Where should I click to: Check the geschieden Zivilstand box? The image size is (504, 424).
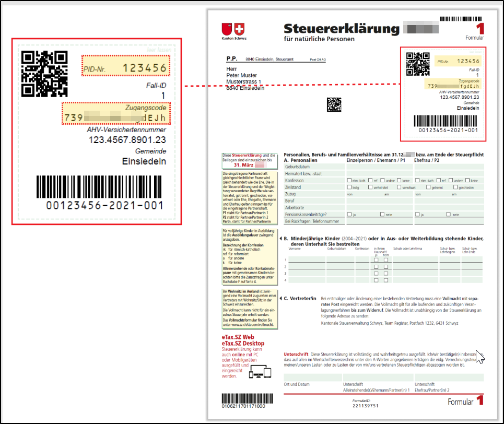click(455, 187)
